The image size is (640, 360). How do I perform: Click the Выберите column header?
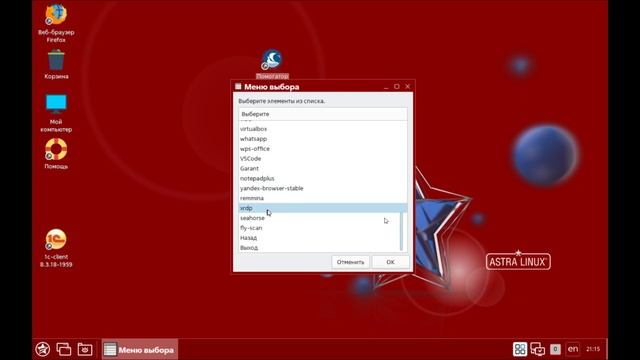point(322,114)
